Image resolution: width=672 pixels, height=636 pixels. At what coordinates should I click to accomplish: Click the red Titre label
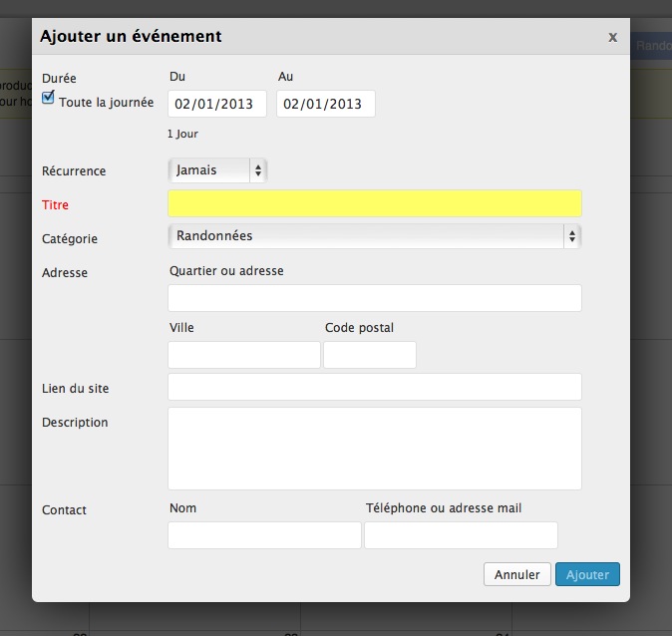pos(56,204)
